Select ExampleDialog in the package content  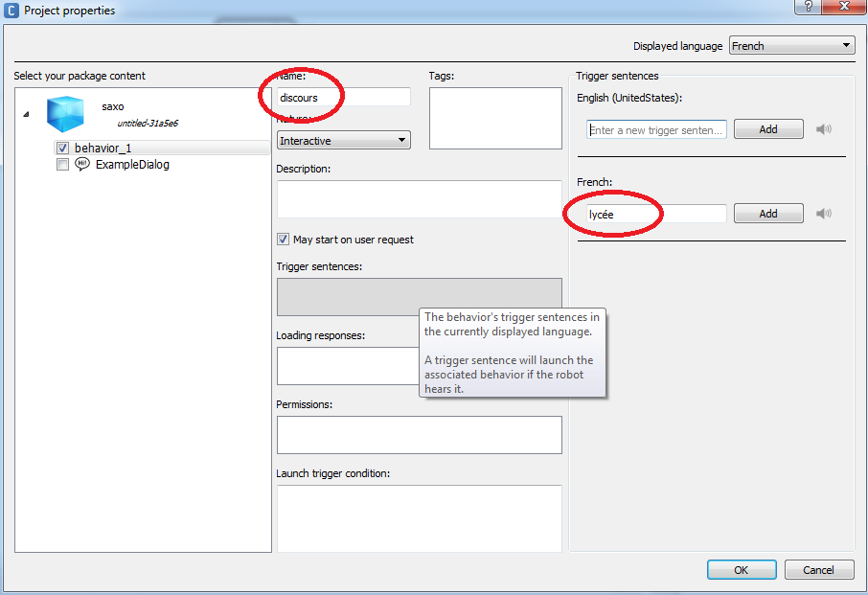click(132, 164)
